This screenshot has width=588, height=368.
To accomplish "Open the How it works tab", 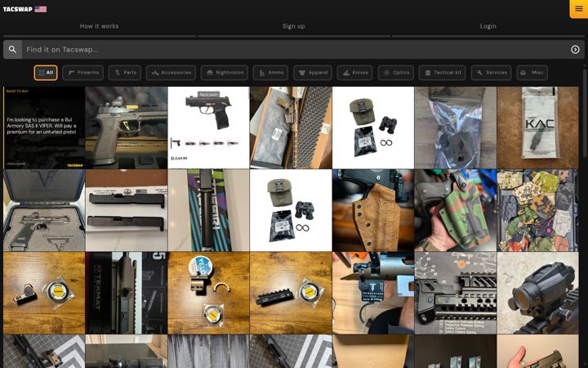I will click(100, 26).
